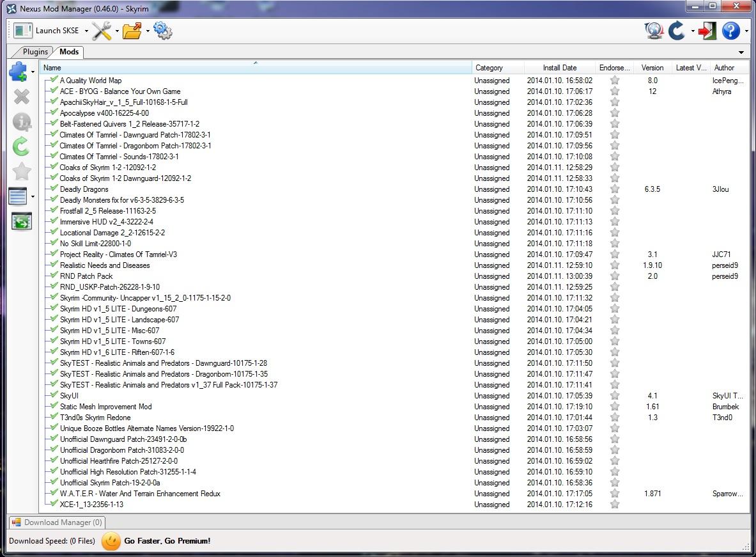Click the mod info icon in sidebar
Screen dimensions: 756x557
pyautogui.click(x=22, y=122)
